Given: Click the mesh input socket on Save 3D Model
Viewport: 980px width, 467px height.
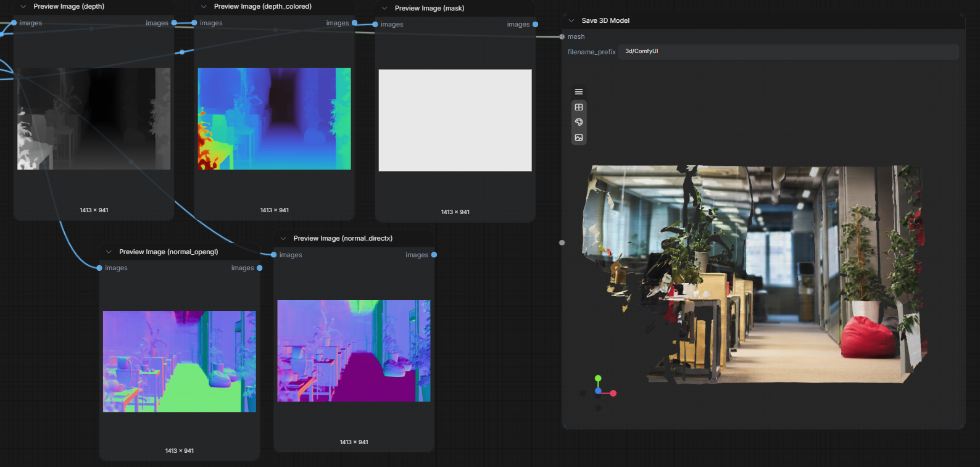Looking at the screenshot, I should click(x=562, y=37).
